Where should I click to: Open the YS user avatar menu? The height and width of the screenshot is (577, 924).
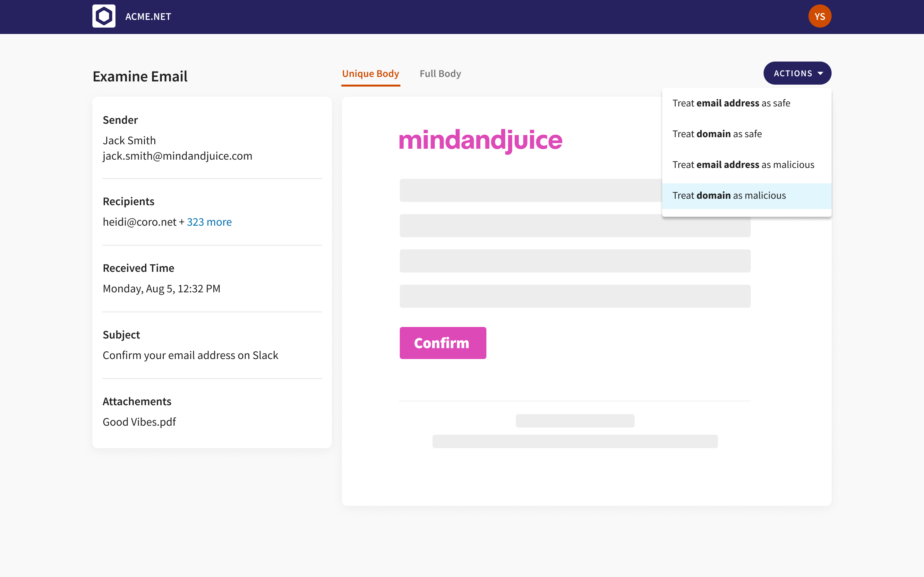coord(819,16)
